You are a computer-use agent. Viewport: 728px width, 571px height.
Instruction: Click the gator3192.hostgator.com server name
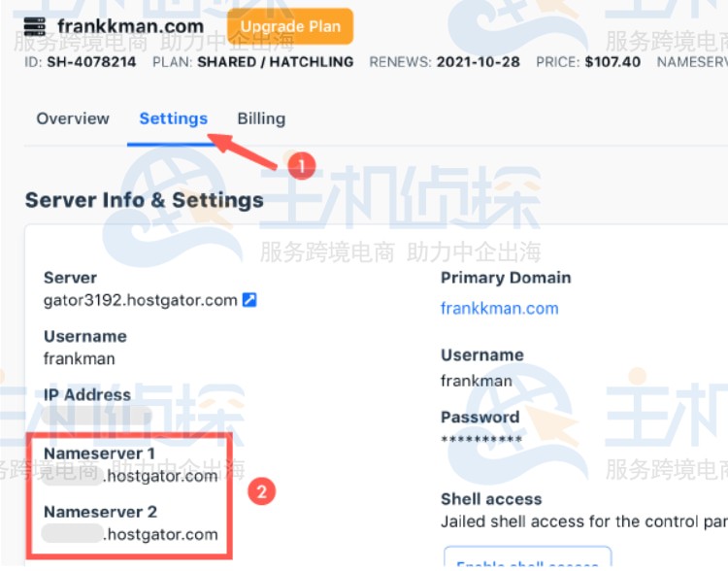(x=140, y=300)
